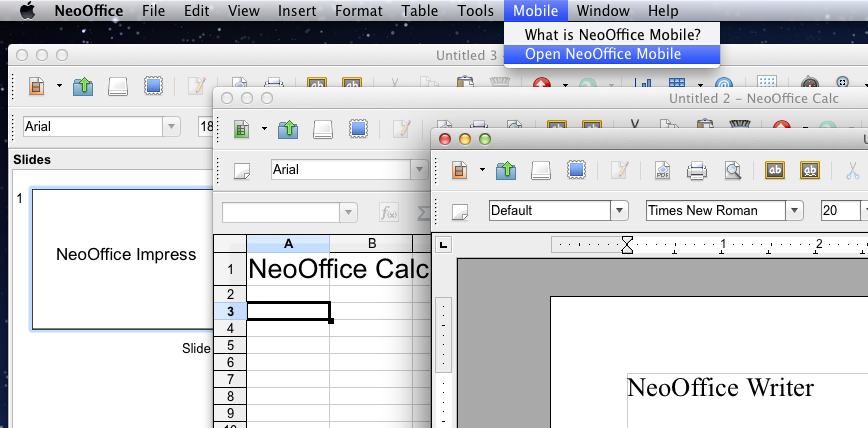This screenshot has width=868, height=428.
Task: Click Untitled 2 – NeoOffice Calc title bar
Action: [x=540, y=98]
